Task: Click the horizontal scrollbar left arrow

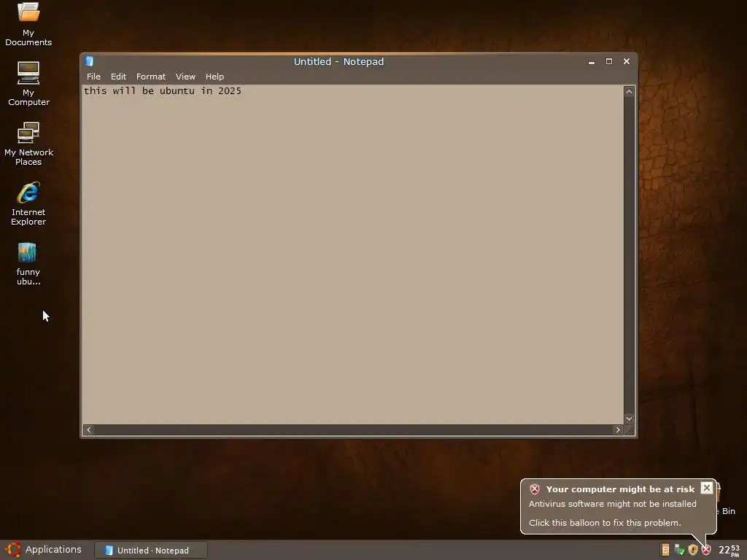Action: click(x=88, y=429)
